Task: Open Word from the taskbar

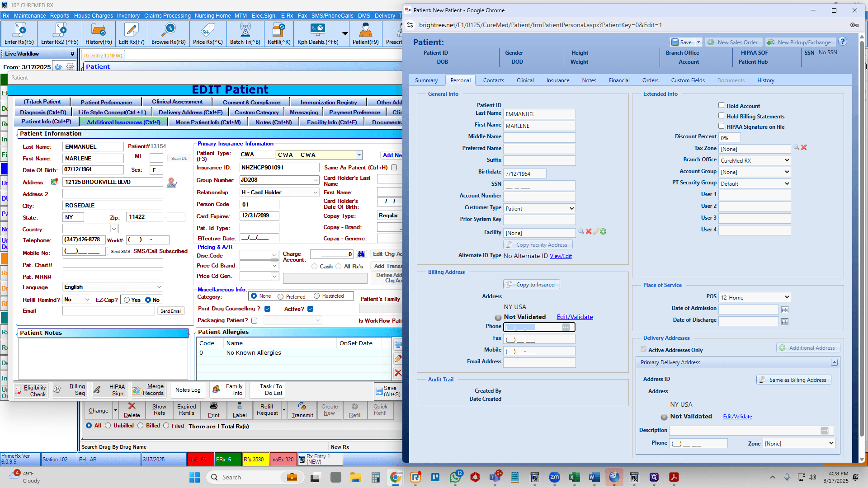Action: pos(594,477)
